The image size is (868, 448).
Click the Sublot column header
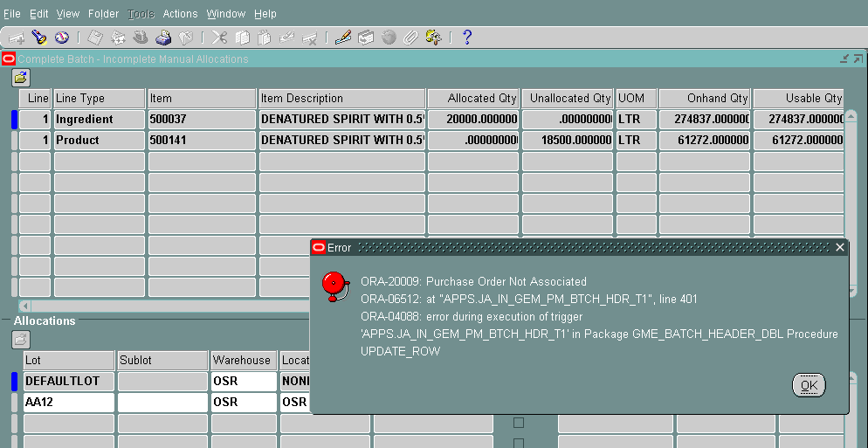[x=162, y=361]
